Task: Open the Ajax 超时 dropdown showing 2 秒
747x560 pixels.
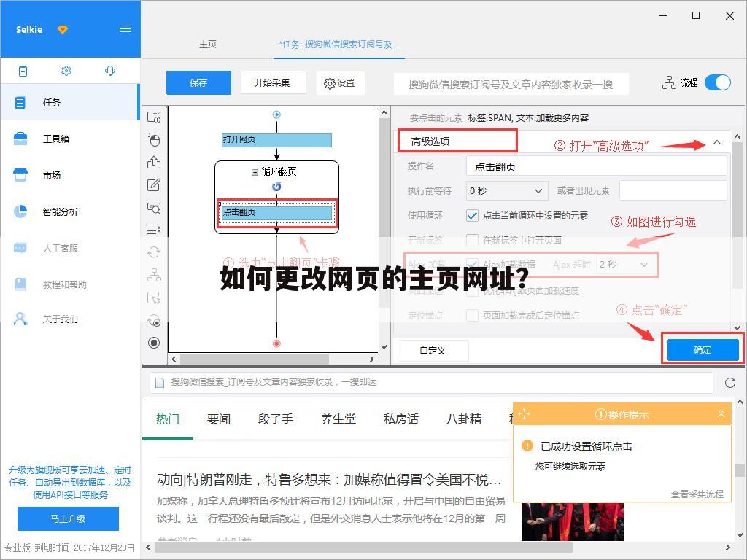Action: coord(625,264)
